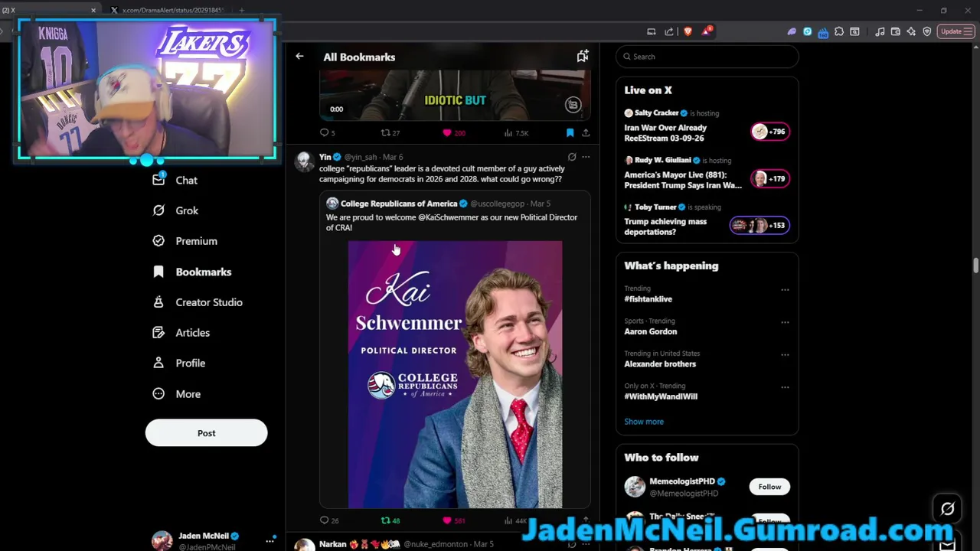The image size is (980, 551).
Task: Click the install app icon in address bar
Action: tap(651, 31)
